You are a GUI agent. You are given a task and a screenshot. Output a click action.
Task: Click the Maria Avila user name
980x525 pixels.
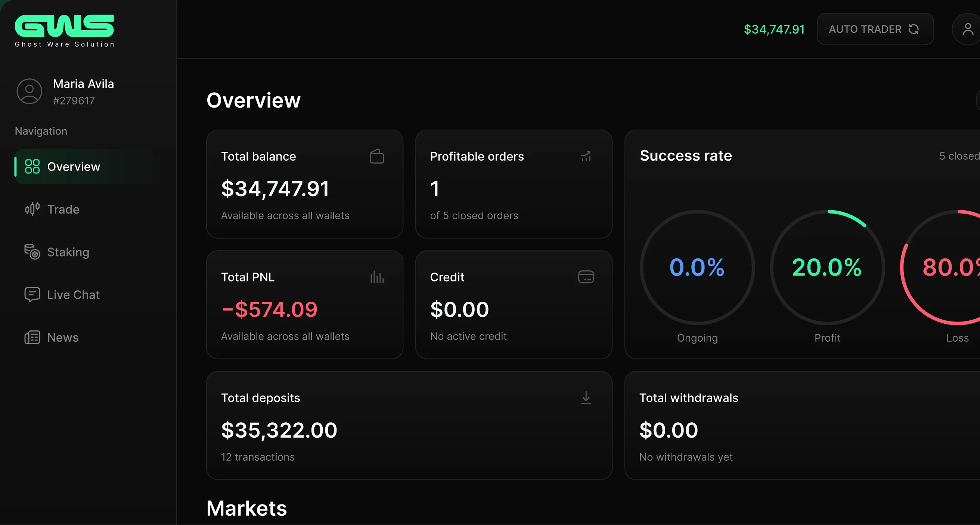click(x=83, y=84)
